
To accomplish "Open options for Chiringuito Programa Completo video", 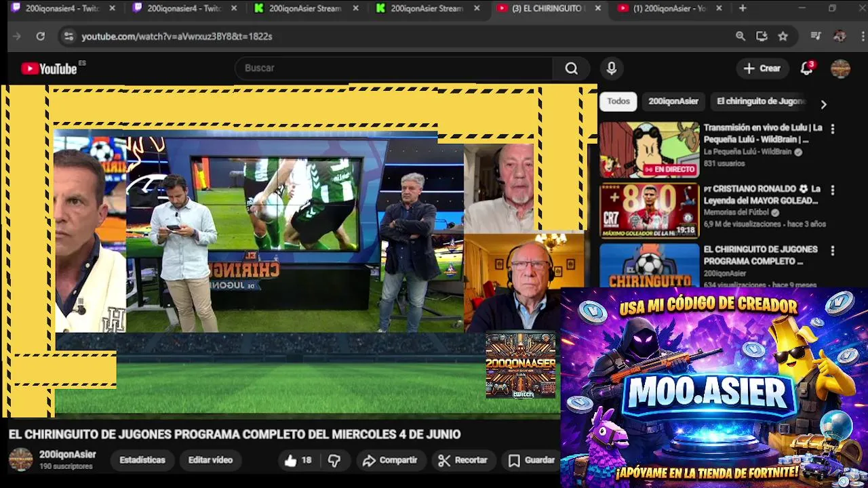I will 833,251.
